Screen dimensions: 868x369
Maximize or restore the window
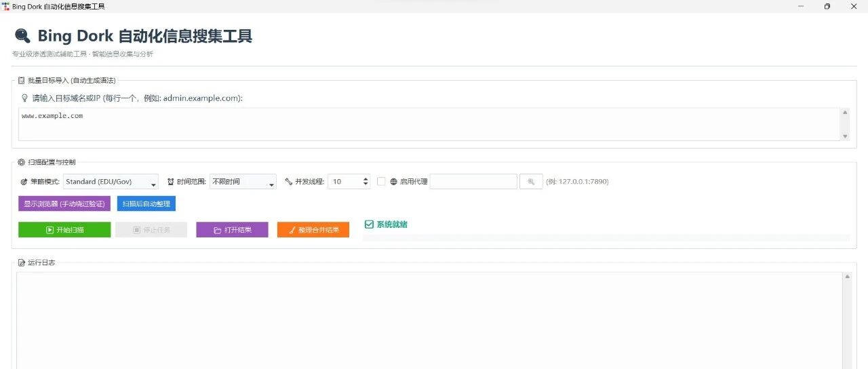(827, 6)
